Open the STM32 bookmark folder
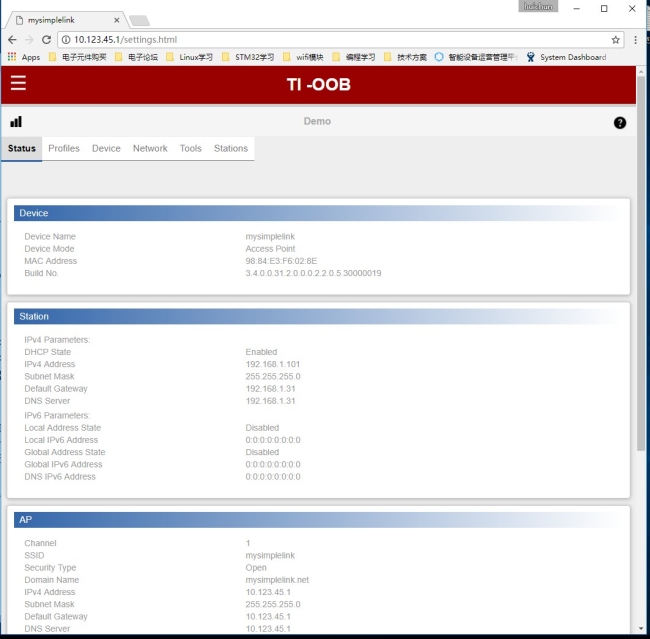This screenshot has height=639, width=650. 247,57
